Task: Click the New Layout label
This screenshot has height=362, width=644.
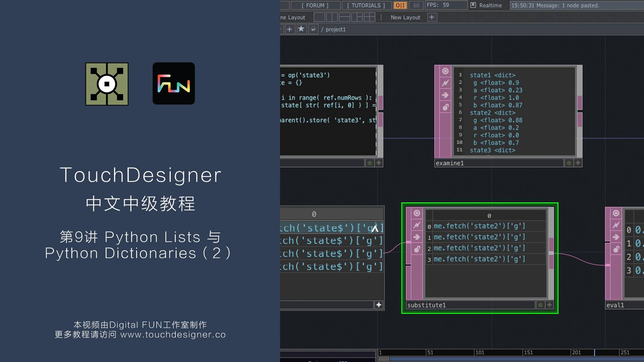Action: point(405,17)
